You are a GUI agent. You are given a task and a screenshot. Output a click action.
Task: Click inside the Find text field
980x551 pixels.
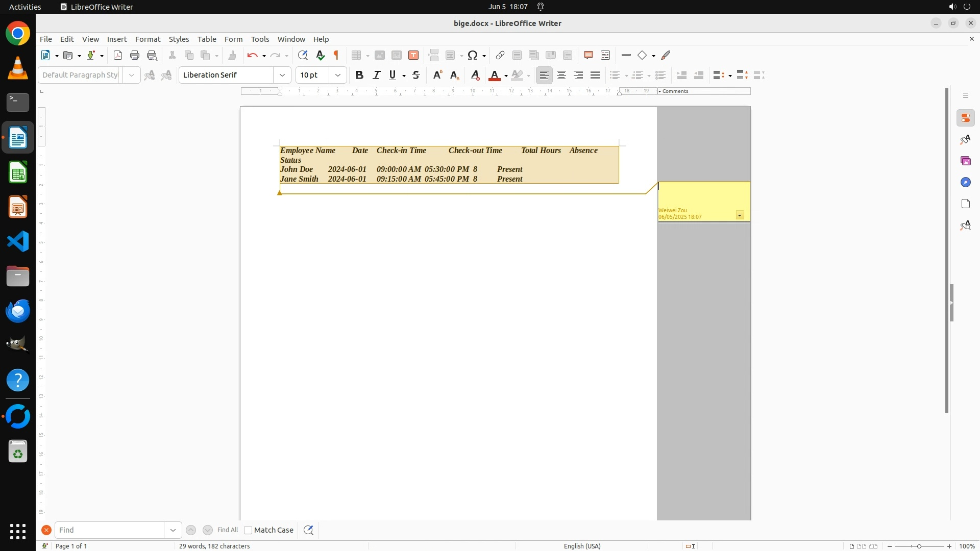click(x=109, y=530)
